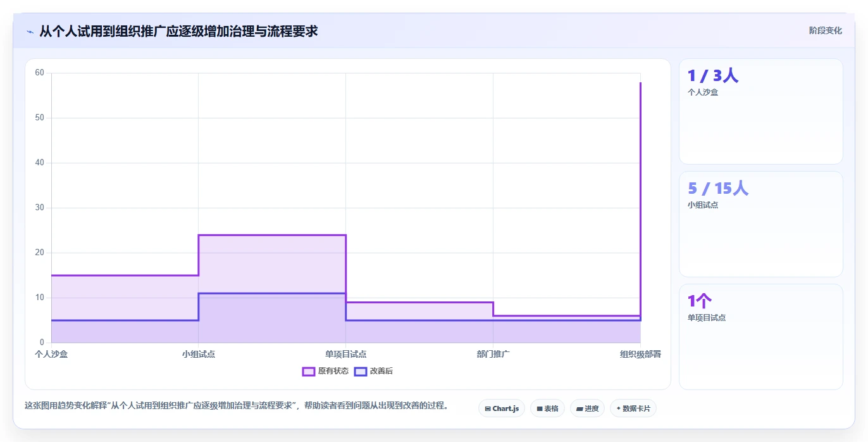This screenshot has height=442, width=868.
Task: Click the 数据卡片 tag
Action: click(x=633, y=408)
